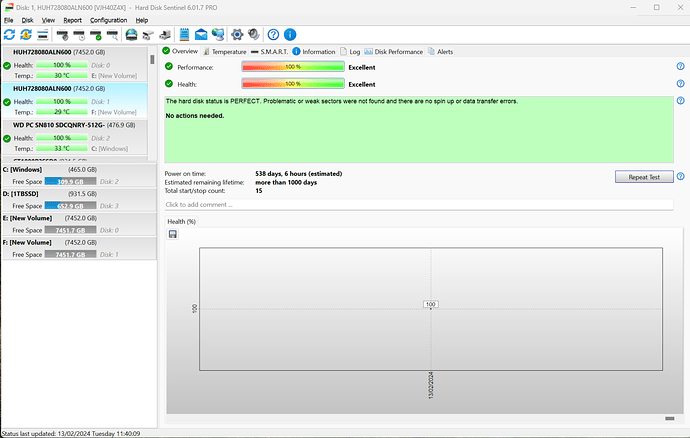
Task: Open the View menu
Action: [48, 20]
